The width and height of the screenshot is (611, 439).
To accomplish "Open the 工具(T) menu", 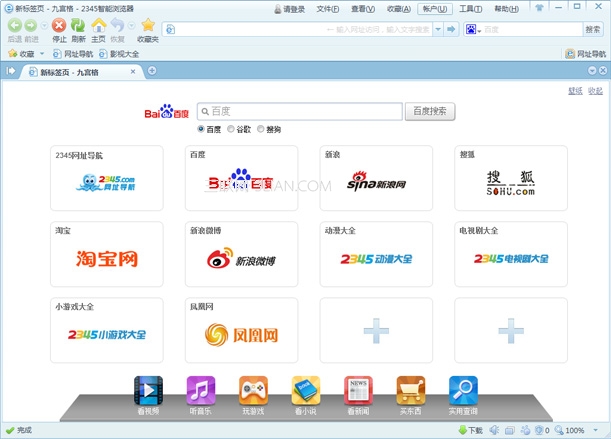I will pyautogui.click(x=470, y=9).
